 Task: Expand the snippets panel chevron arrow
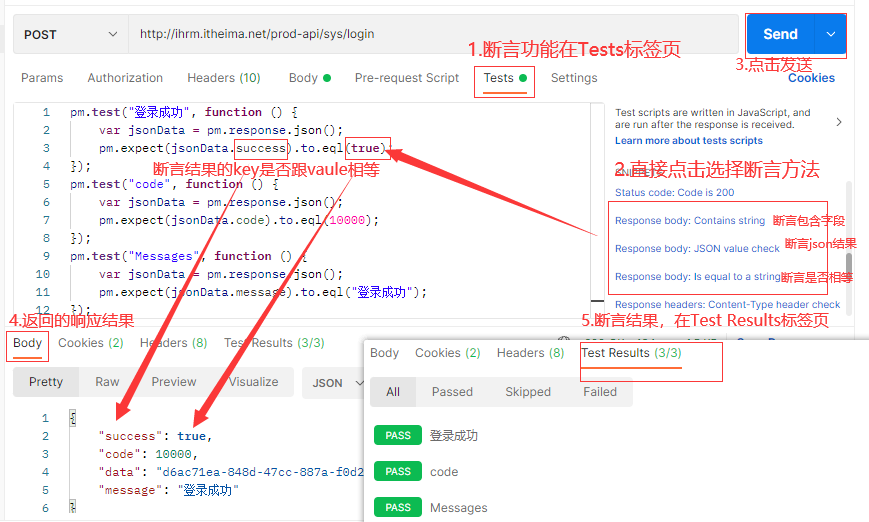pyautogui.click(x=838, y=122)
